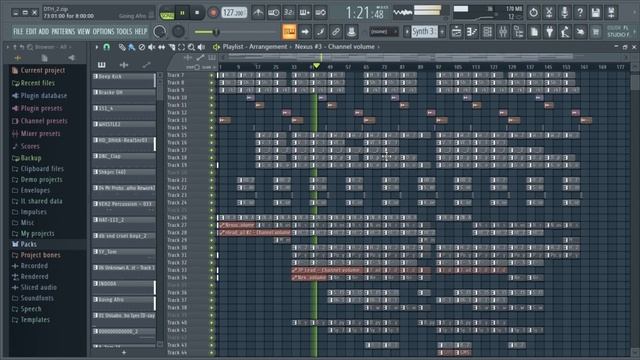This screenshot has width=640, height=360.
Task: Toggle the playlist magnet snap icon
Action: point(107,47)
